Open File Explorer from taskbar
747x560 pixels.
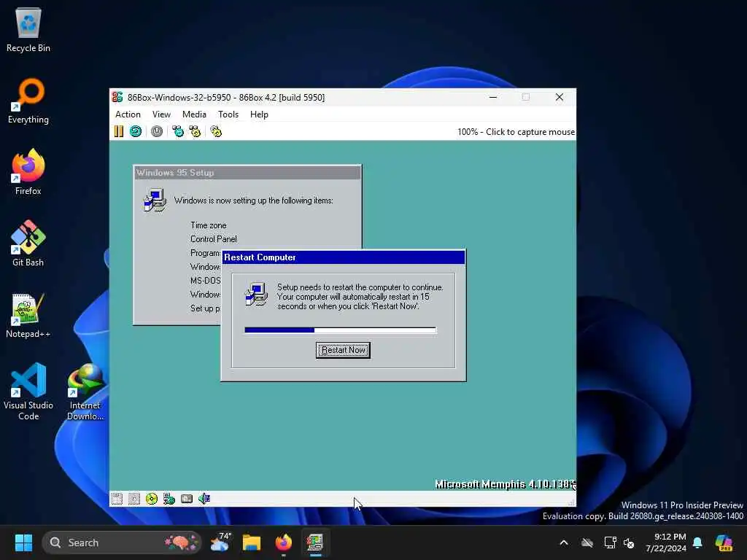pos(252,542)
